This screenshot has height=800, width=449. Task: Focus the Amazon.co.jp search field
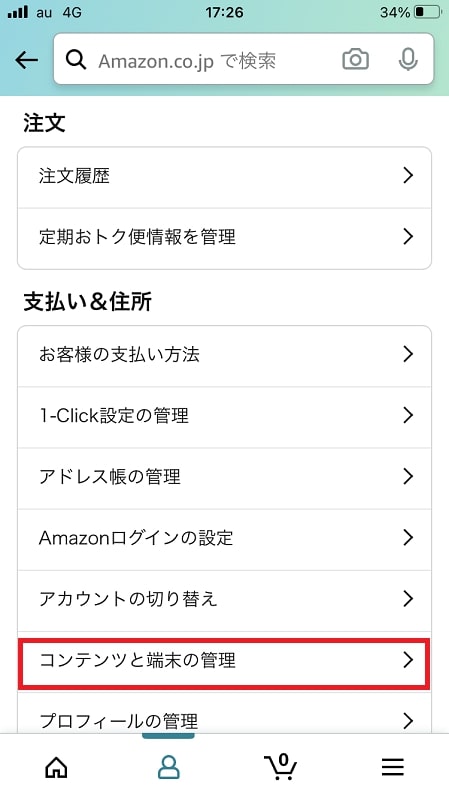[244, 59]
